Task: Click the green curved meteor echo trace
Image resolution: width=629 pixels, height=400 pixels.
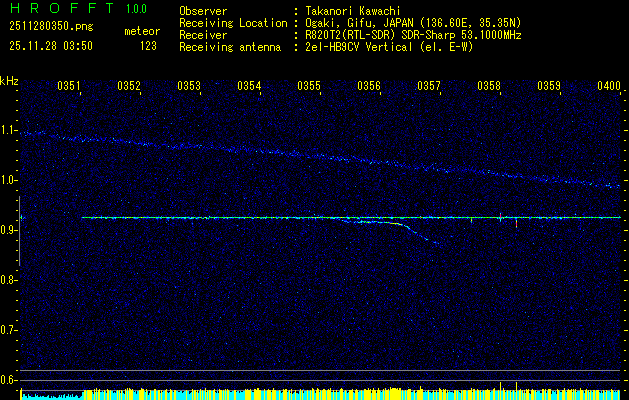Action: pyautogui.click(x=395, y=225)
